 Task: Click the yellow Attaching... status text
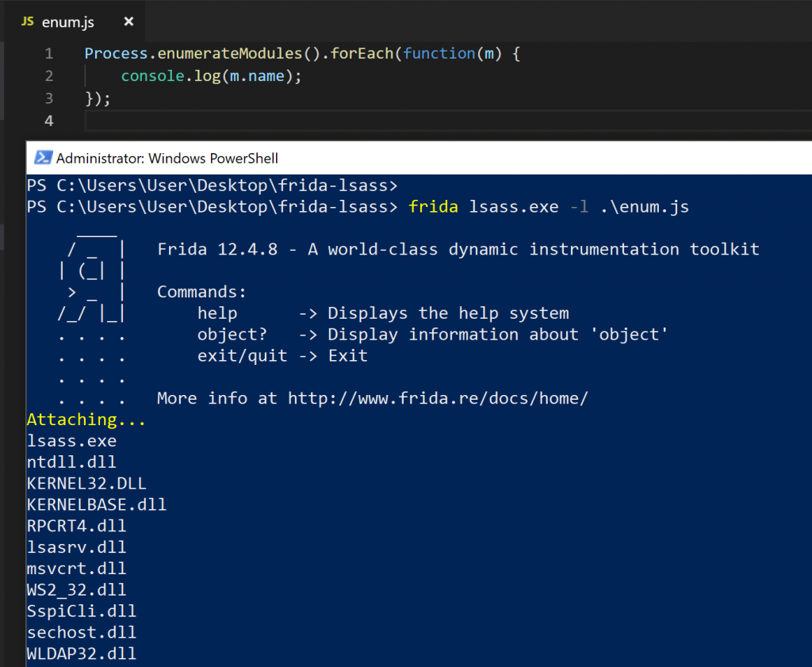[86, 420]
